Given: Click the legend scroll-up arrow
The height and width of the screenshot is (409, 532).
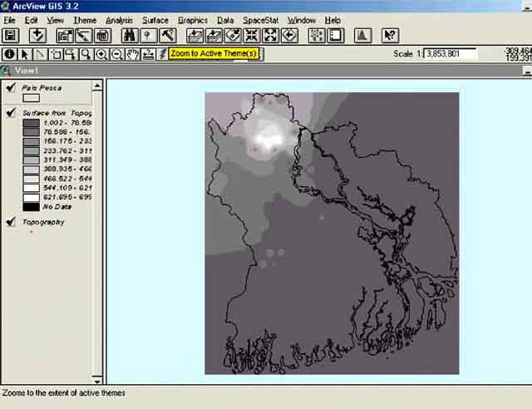Looking at the screenshot, I should coord(99,84).
